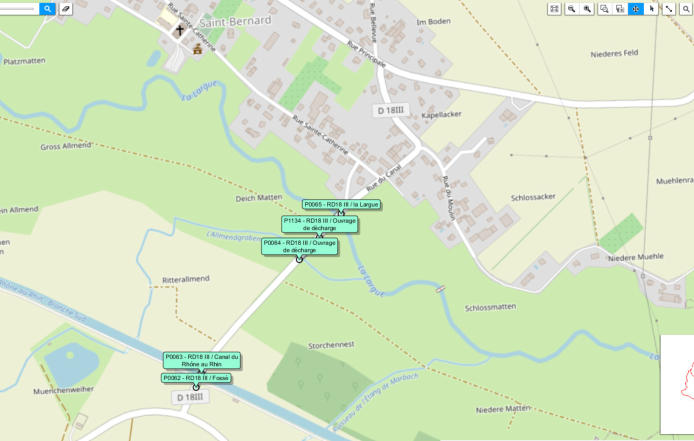Open the P0065 RD18 III la Largue label

[341, 205]
